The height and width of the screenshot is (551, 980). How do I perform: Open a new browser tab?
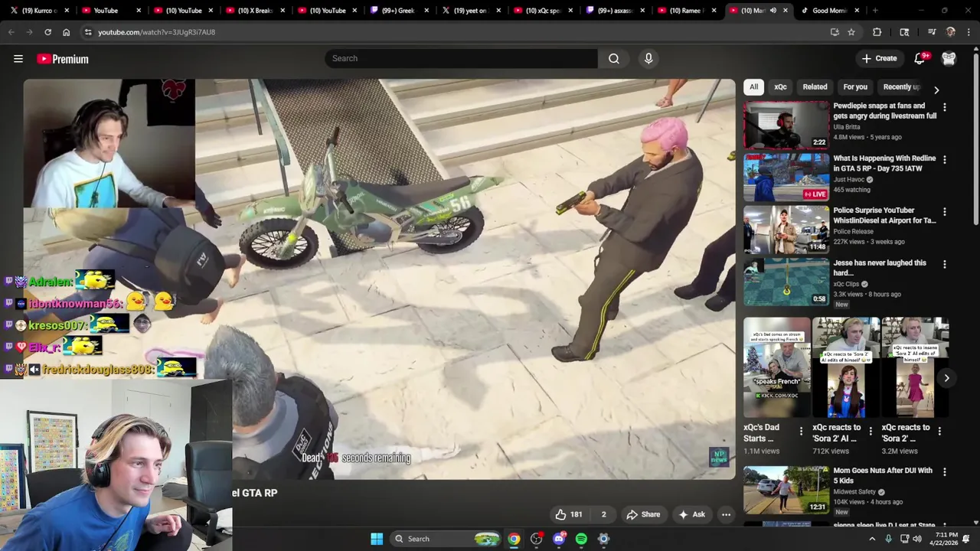875,10
